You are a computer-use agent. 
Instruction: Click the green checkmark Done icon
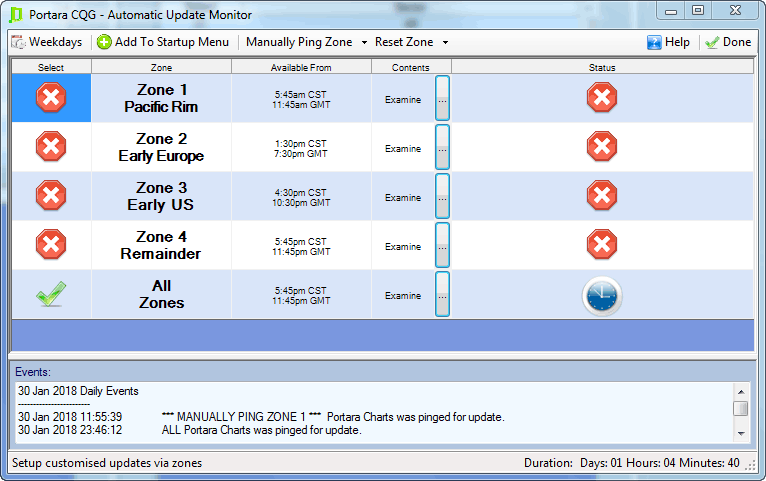[x=712, y=42]
